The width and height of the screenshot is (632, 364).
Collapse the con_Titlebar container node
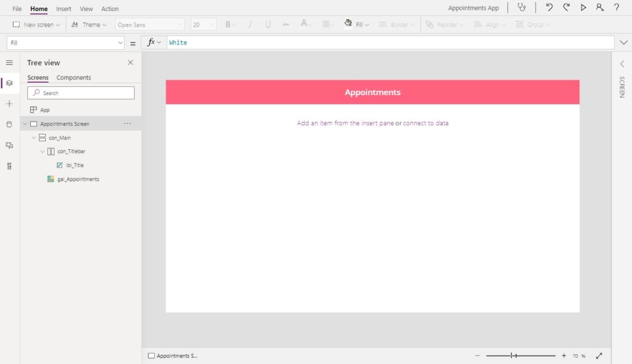pyautogui.click(x=43, y=151)
